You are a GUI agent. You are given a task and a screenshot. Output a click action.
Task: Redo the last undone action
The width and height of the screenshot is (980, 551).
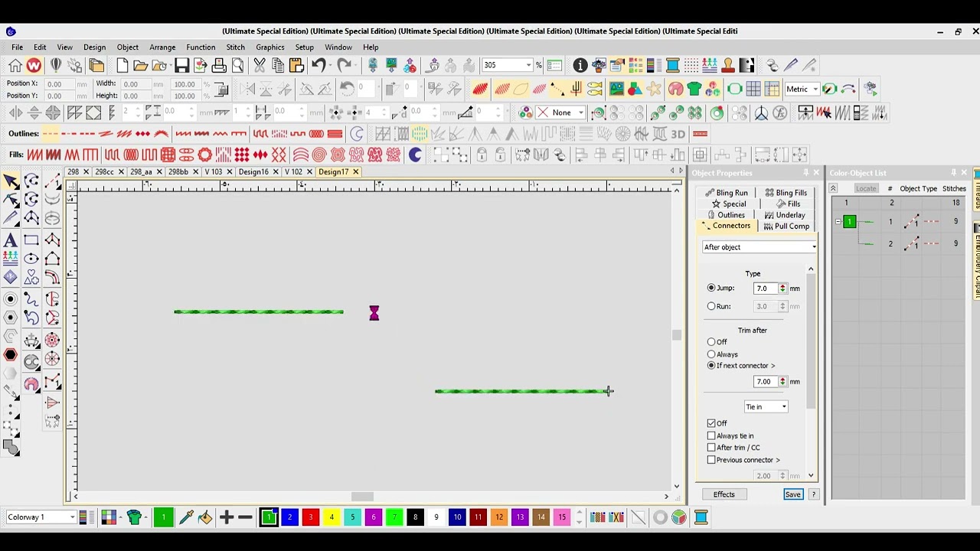pos(344,66)
